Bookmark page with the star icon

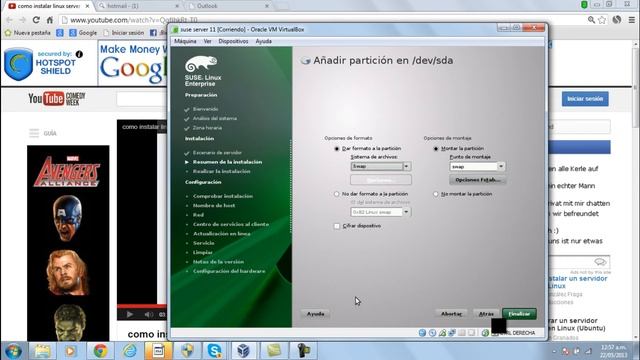click(x=602, y=20)
